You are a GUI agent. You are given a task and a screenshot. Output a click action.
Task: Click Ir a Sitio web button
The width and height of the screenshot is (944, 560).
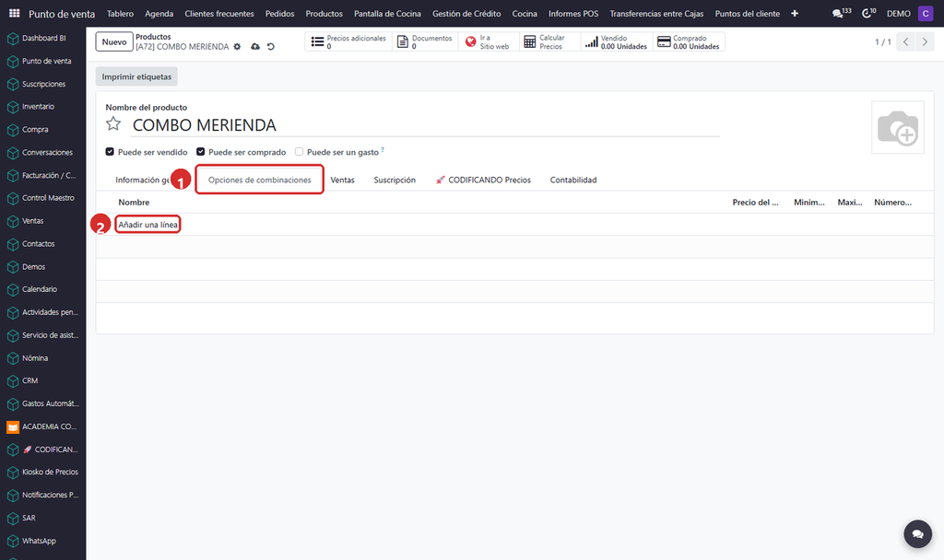(489, 41)
